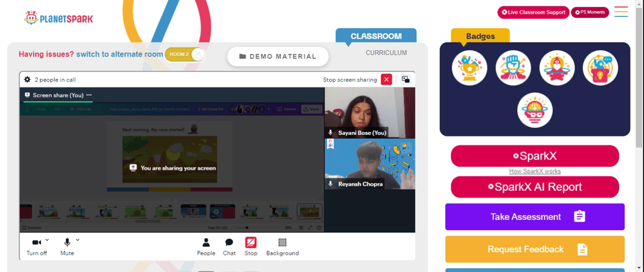This screenshot has width=644, height=272.
Task: Click Live Classroom Support button
Action: point(533,12)
